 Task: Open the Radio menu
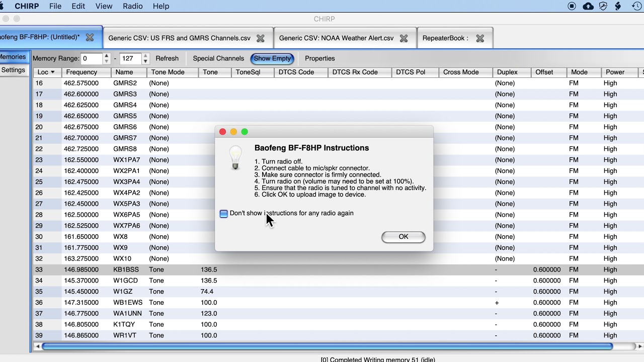coord(133,6)
